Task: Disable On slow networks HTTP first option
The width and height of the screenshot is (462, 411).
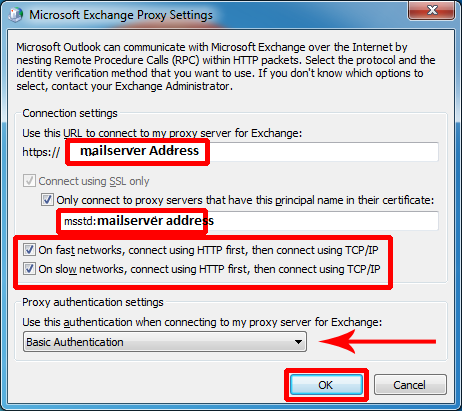Action: point(29,269)
